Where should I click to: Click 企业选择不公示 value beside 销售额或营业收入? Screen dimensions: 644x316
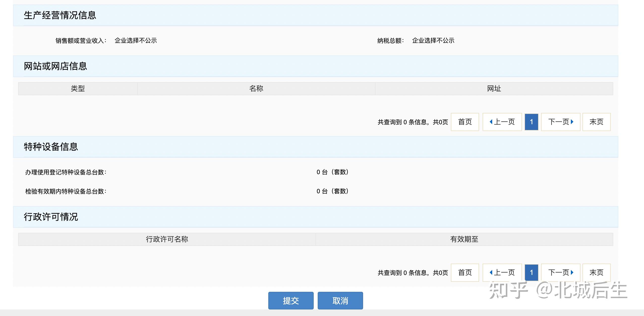tap(136, 41)
